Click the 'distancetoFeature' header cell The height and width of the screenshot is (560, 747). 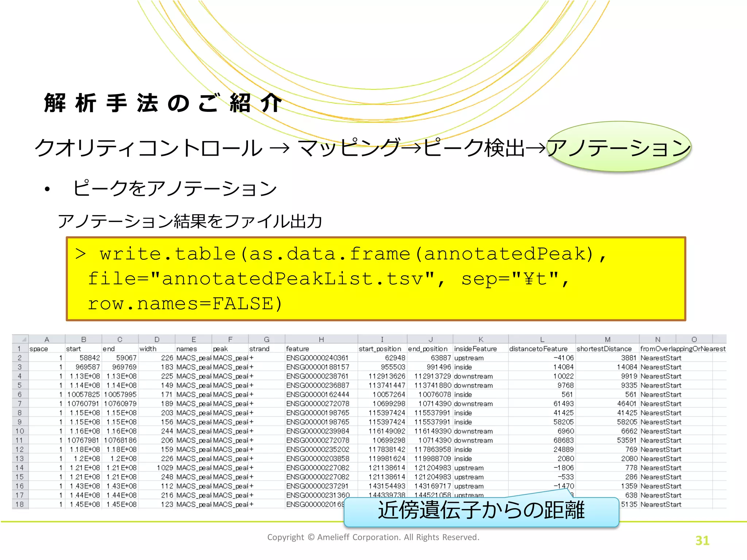pyautogui.click(x=542, y=349)
